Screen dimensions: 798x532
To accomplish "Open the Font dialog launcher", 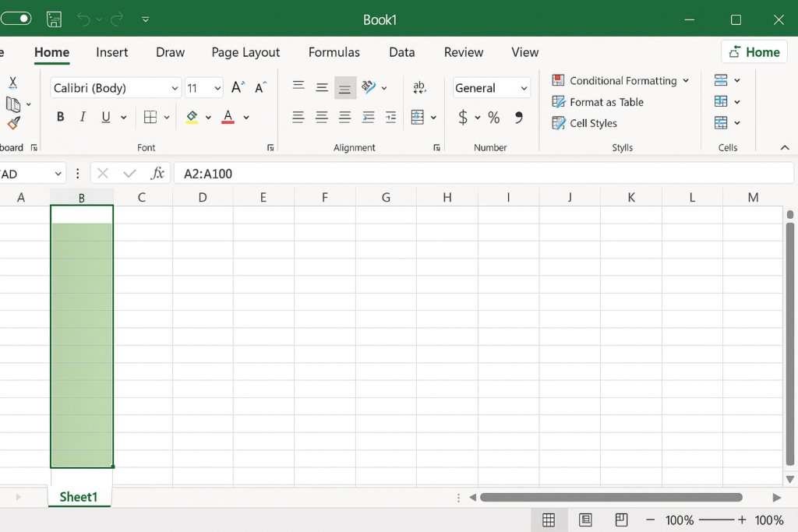I will pyautogui.click(x=270, y=147).
